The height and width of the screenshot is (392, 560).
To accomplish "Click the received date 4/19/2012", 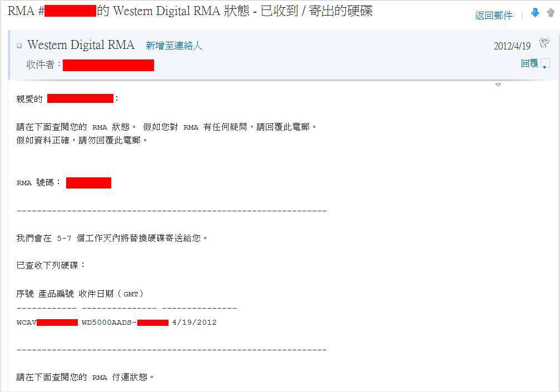I will click(194, 322).
